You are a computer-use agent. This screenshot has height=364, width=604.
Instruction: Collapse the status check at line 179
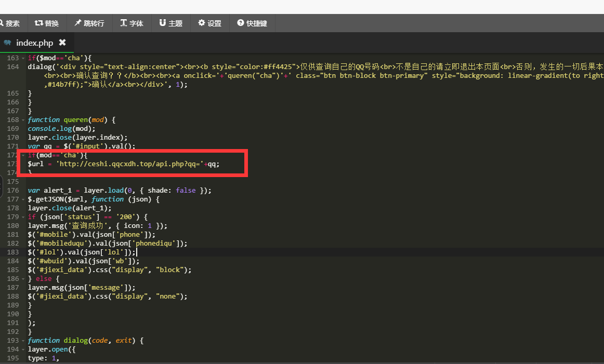(23, 217)
